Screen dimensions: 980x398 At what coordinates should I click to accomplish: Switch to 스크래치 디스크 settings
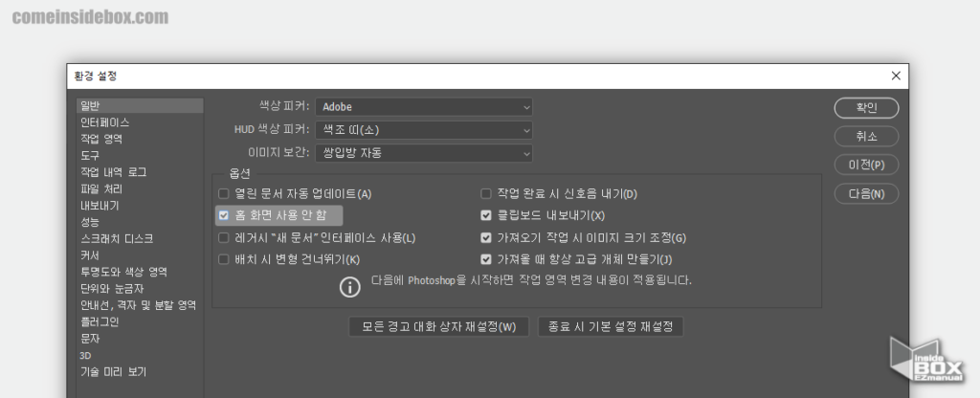[116, 238]
